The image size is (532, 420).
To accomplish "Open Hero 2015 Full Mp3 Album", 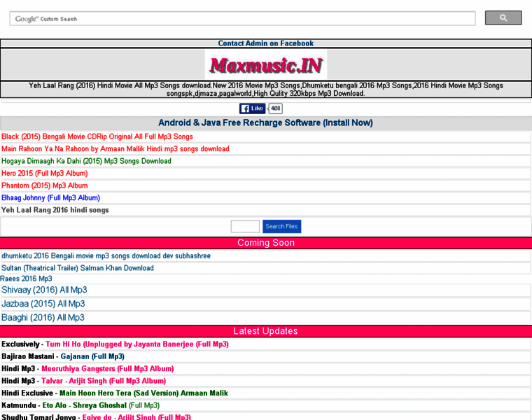I will point(44,174).
